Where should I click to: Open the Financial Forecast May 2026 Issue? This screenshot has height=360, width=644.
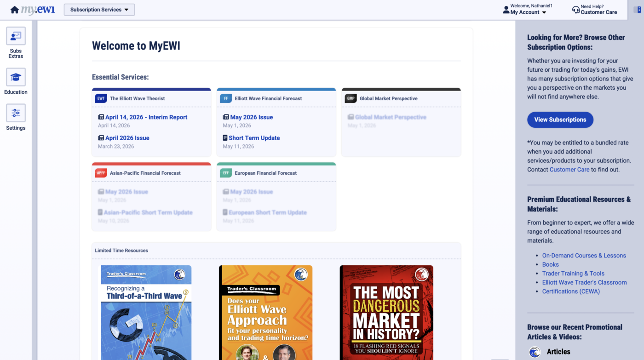252,117
